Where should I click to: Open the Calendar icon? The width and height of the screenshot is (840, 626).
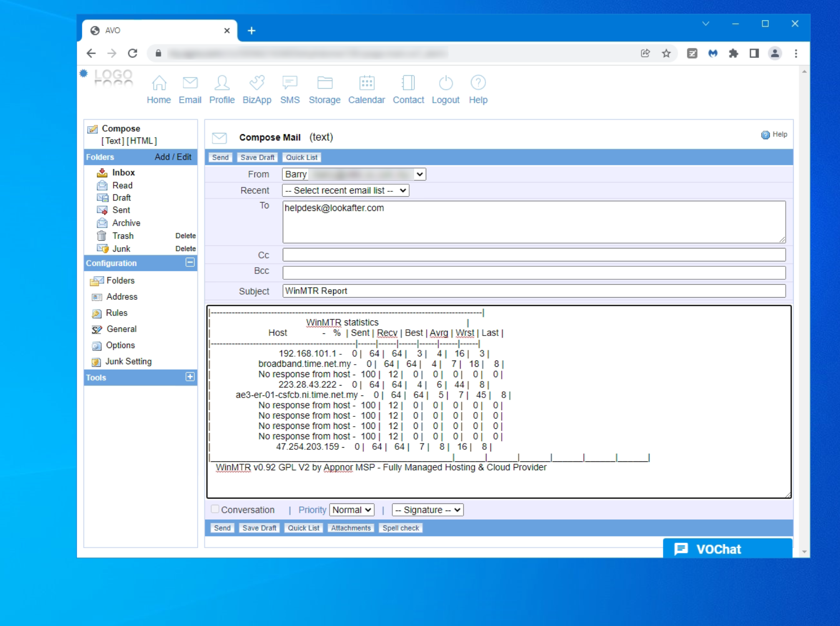[x=367, y=83]
